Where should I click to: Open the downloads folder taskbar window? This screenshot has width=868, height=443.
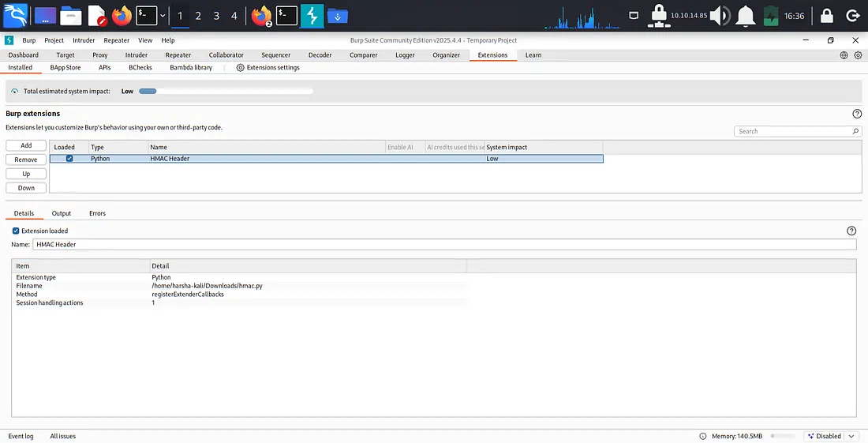point(338,16)
